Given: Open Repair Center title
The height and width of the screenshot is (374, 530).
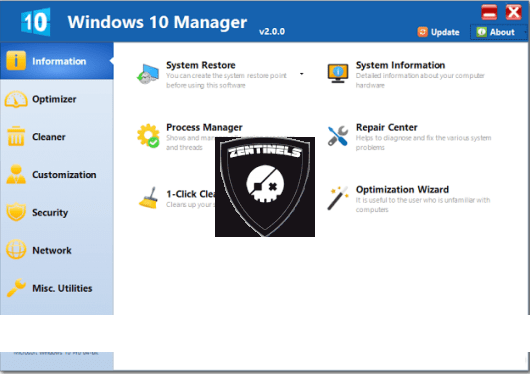Looking at the screenshot, I should pos(386,127).
